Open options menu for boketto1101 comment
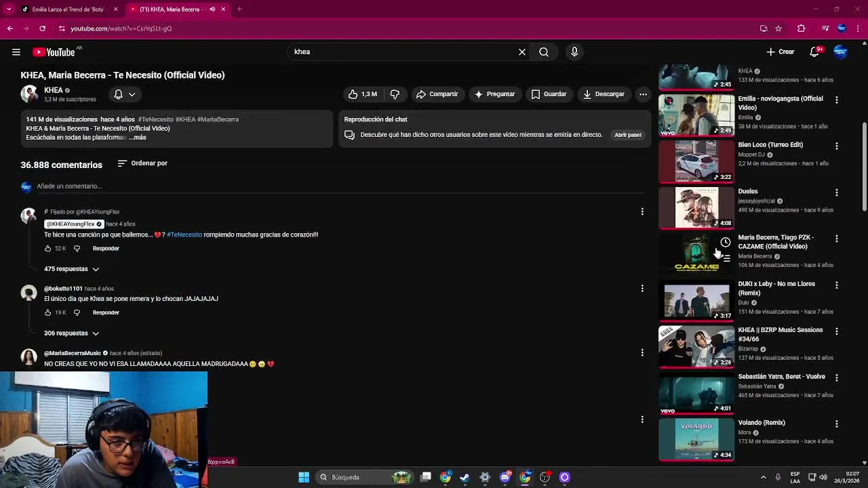 (642, 289)
